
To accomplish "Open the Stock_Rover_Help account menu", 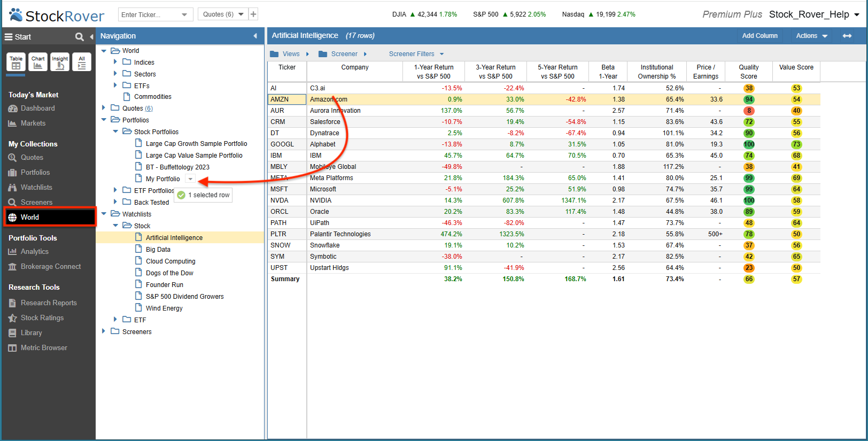I will click(x=814, y=14).
